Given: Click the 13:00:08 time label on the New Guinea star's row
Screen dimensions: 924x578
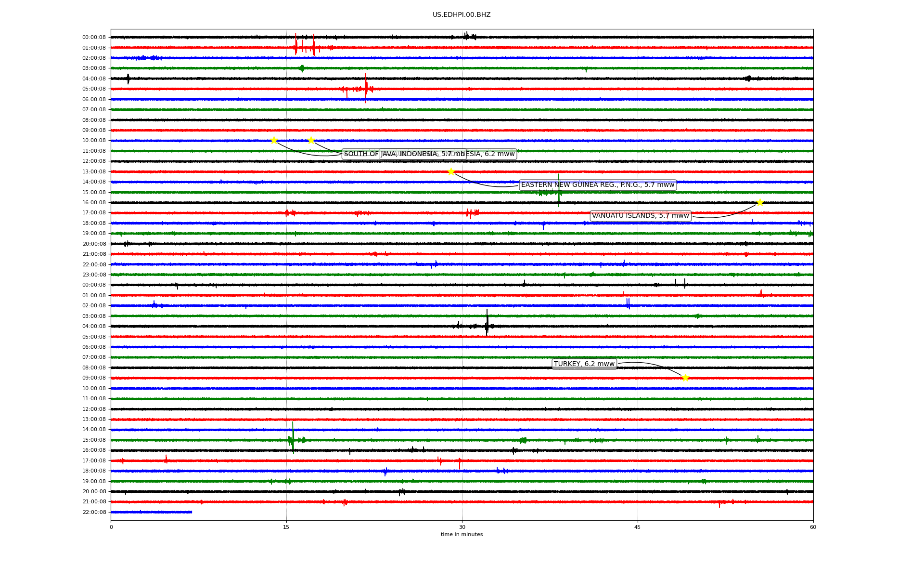Looking at the screenshot, I should coord(94,172).
